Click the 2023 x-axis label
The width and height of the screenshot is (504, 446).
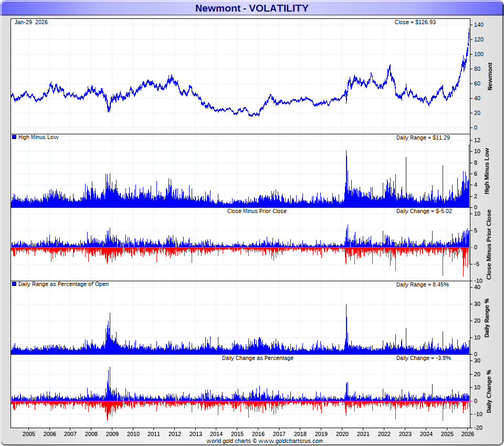pyautogui.click(x=405, y=434)
